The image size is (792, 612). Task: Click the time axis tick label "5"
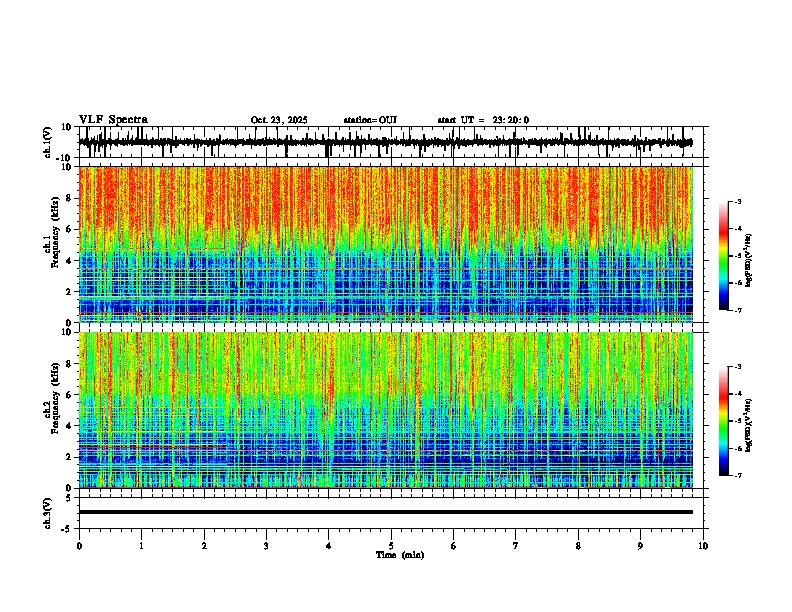tap(391, 546)
